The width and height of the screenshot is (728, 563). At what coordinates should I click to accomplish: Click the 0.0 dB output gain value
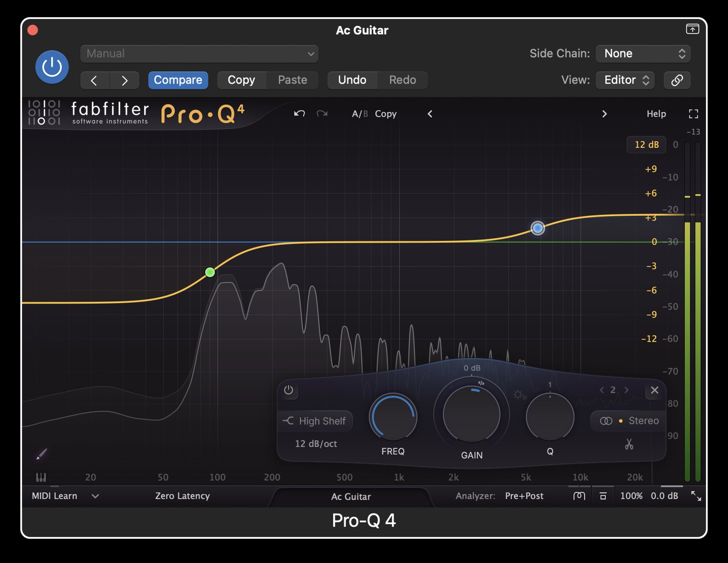(x=664, y=496)
